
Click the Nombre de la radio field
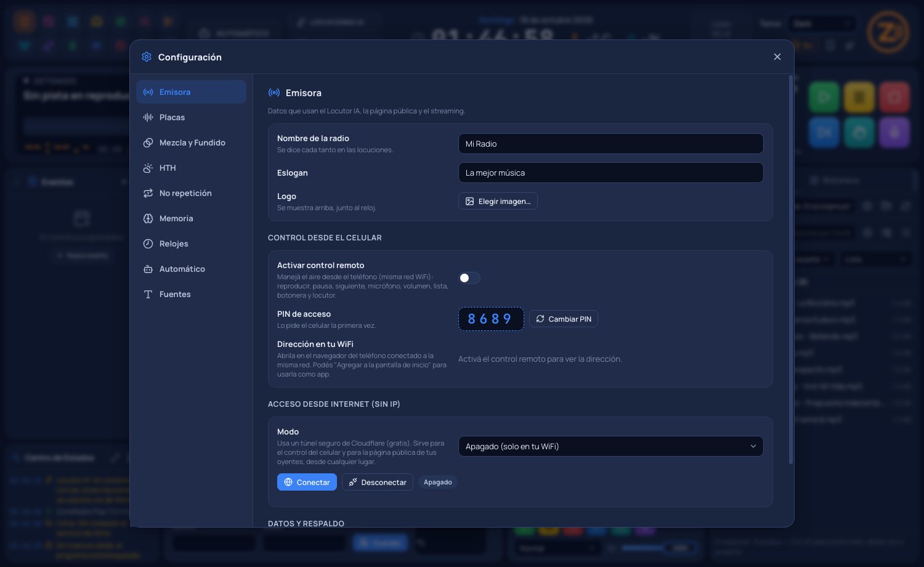610,144
